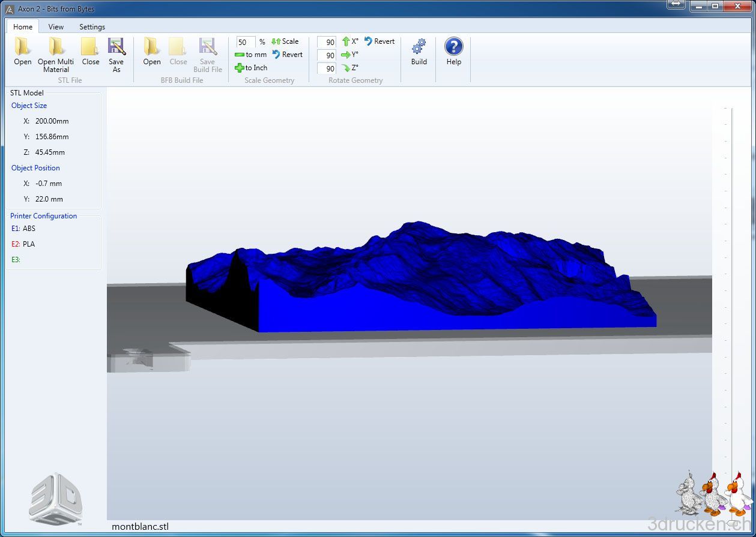Revert the rotate geometry changes
756x537 pixels.
(x=379, y=41)
